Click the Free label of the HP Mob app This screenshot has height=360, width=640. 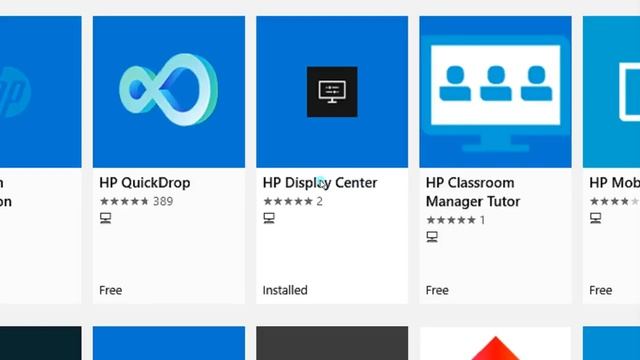pyautogui.click(x=600, y=290)
